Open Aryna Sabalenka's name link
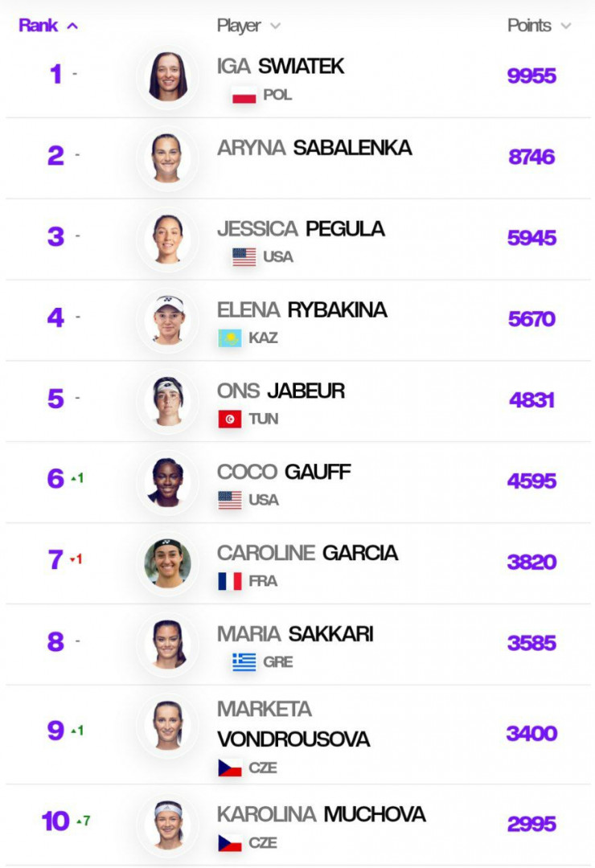595x868 pixels. click(314, 148)
